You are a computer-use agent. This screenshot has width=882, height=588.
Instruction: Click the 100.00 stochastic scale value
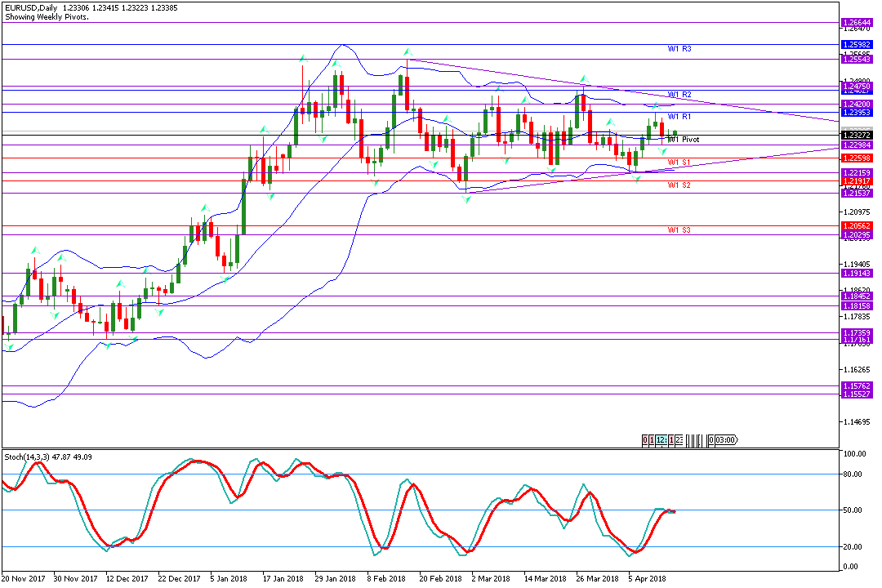[854, 453]
